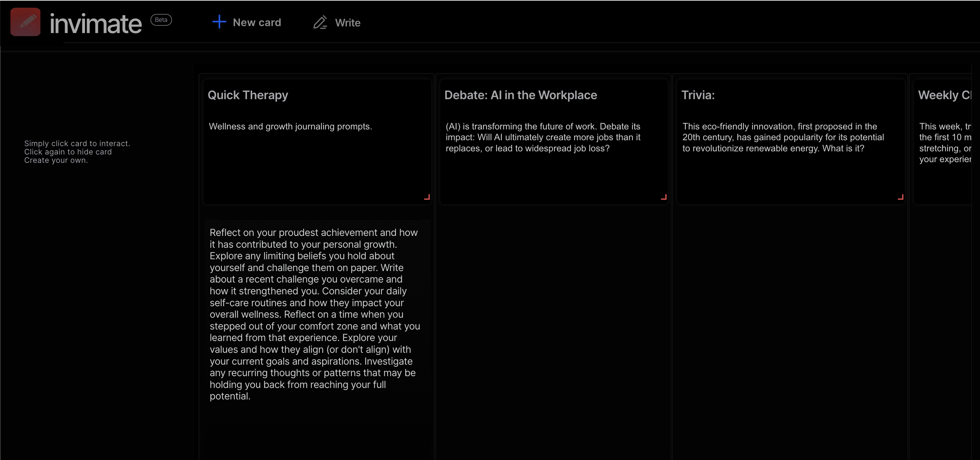
Task: Expand the Trivia card by clicking its title
Action: click(x=698, y=95)
